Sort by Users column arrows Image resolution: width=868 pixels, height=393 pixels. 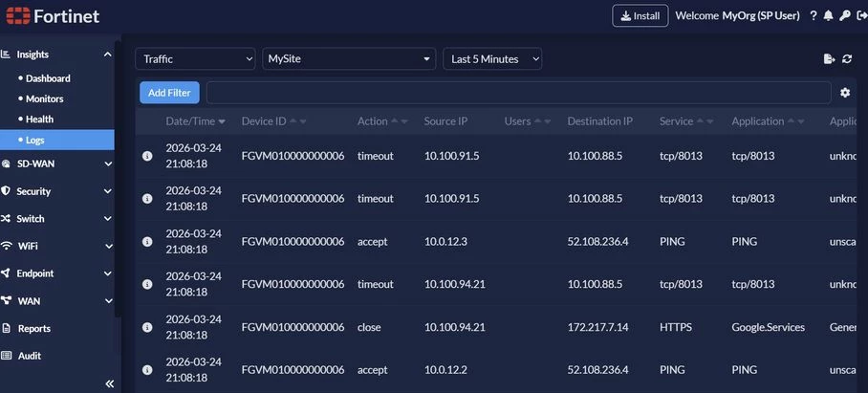pyautogui.click(x=542, y=121)
